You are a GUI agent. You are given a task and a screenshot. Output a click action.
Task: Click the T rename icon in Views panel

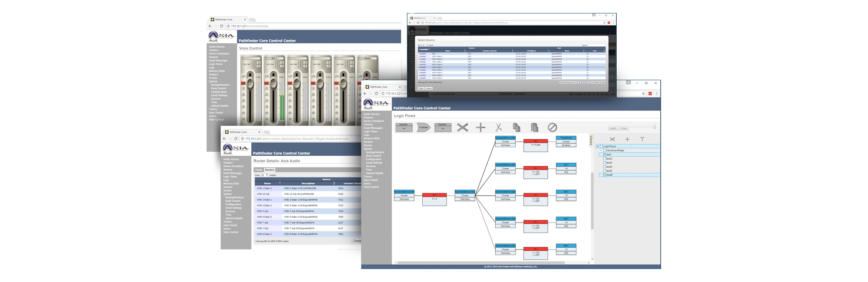642,139
